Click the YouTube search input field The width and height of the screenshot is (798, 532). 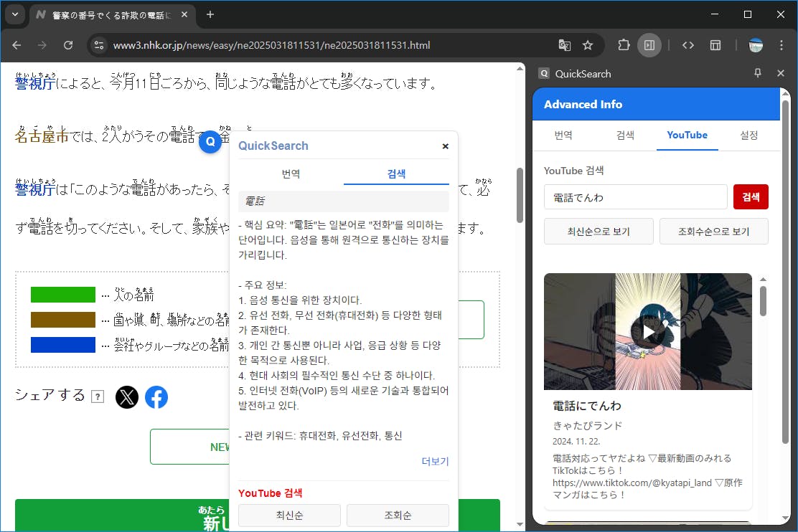click(635, 197)
